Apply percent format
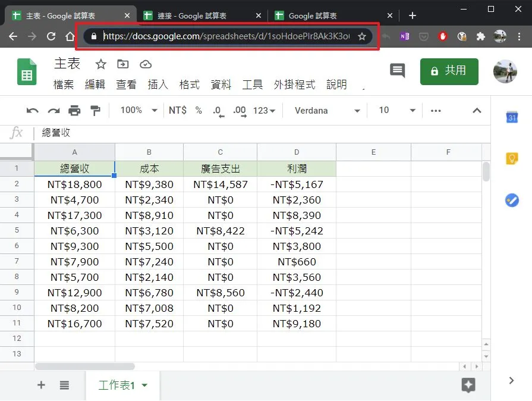This screenshot has height=401, width=532. tap(199, 110)
